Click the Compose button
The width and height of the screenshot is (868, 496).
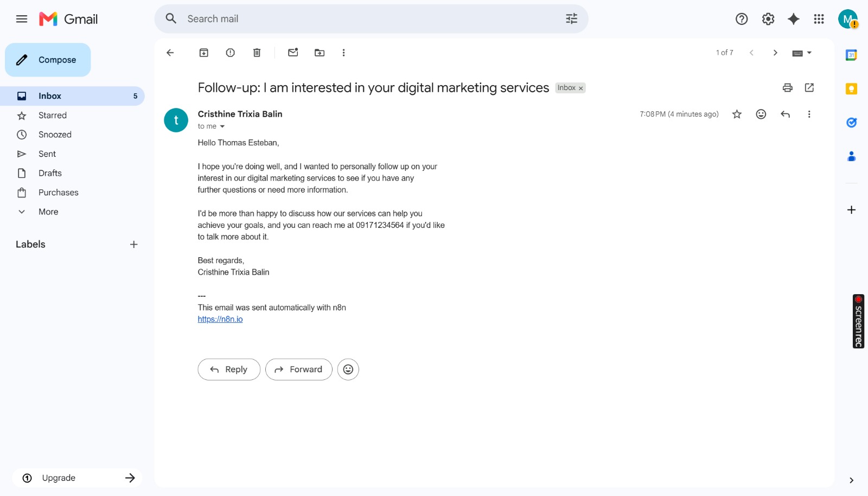click(x=48, y=60)
